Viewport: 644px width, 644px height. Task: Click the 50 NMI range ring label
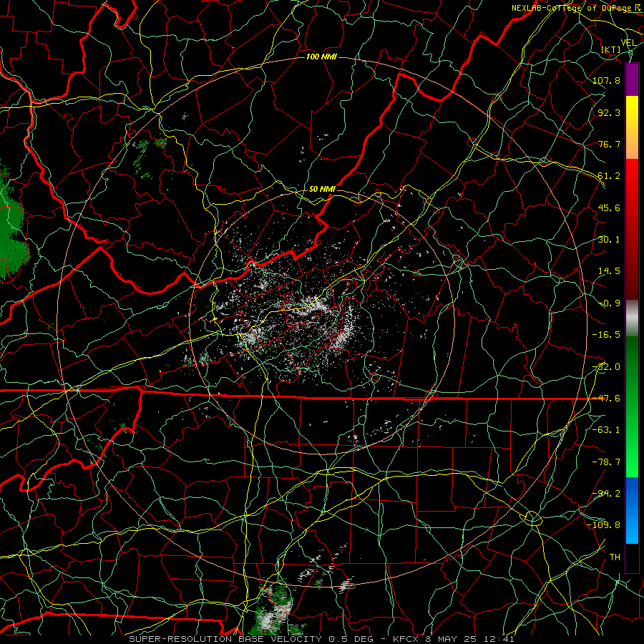[322, 190]
